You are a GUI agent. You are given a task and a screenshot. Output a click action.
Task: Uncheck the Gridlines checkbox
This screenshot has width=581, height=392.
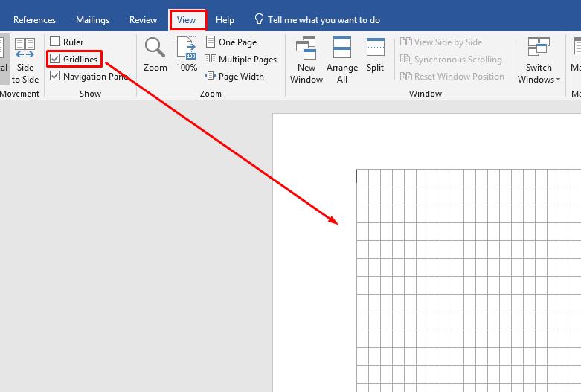[x=54, y=59]
